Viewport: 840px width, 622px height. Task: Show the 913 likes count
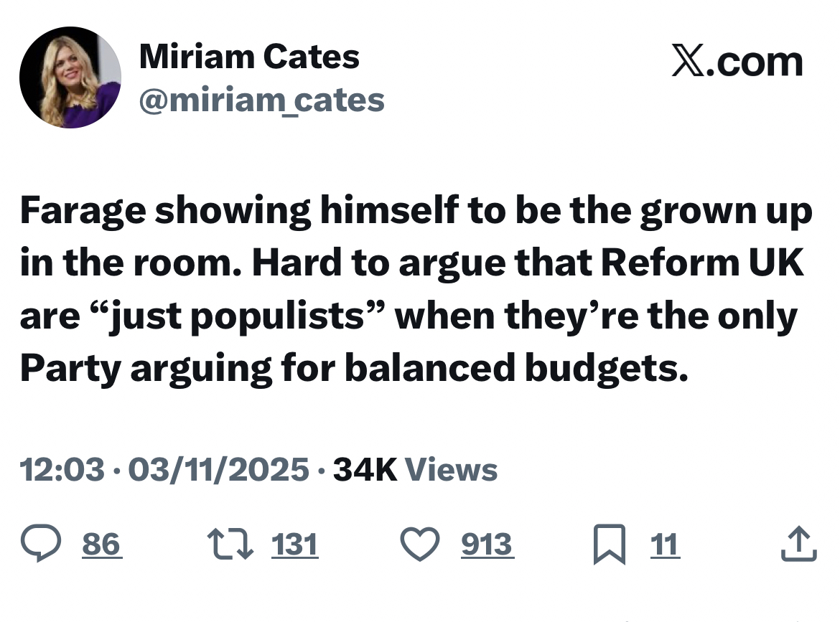[x=487, y=545]
